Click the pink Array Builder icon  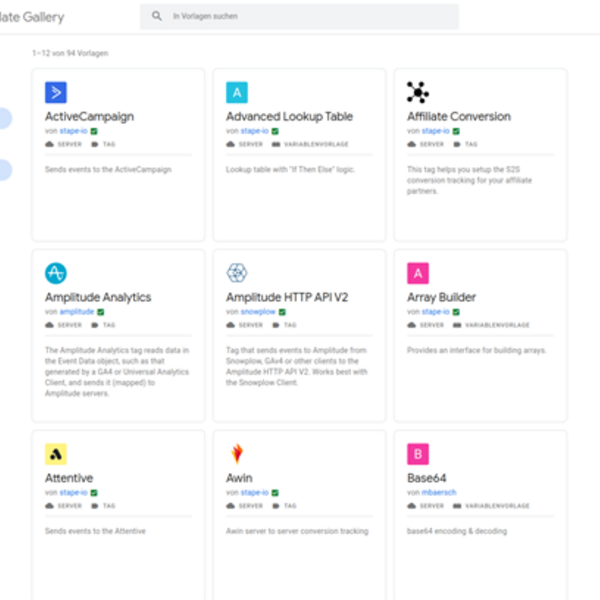pyautogui.click(x=418, y=273)
